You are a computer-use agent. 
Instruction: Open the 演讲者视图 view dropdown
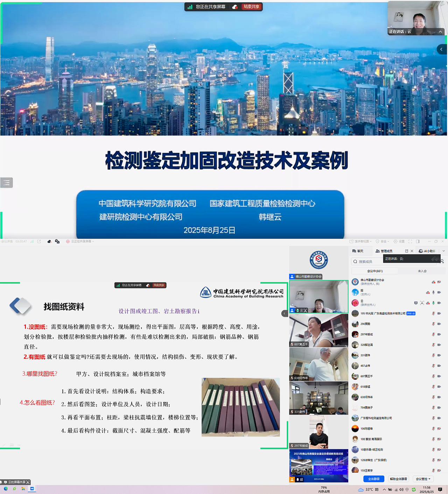360,241
